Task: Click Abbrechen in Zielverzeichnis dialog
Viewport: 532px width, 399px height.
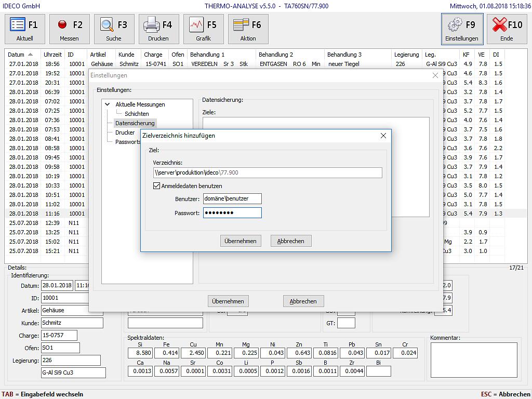Action: [x=290, y=241]
